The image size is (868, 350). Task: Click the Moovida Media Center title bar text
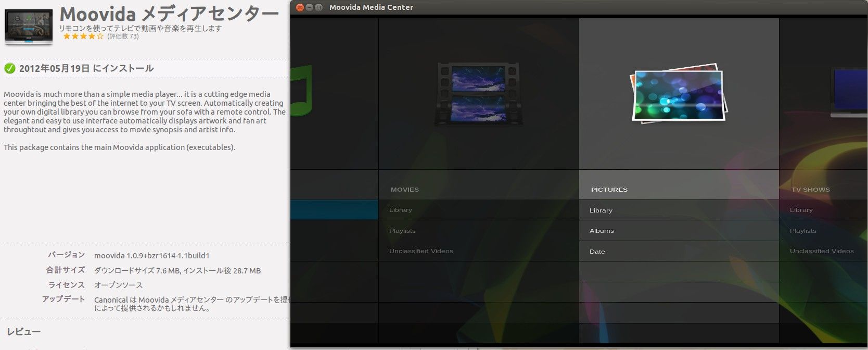coord(371,7)
